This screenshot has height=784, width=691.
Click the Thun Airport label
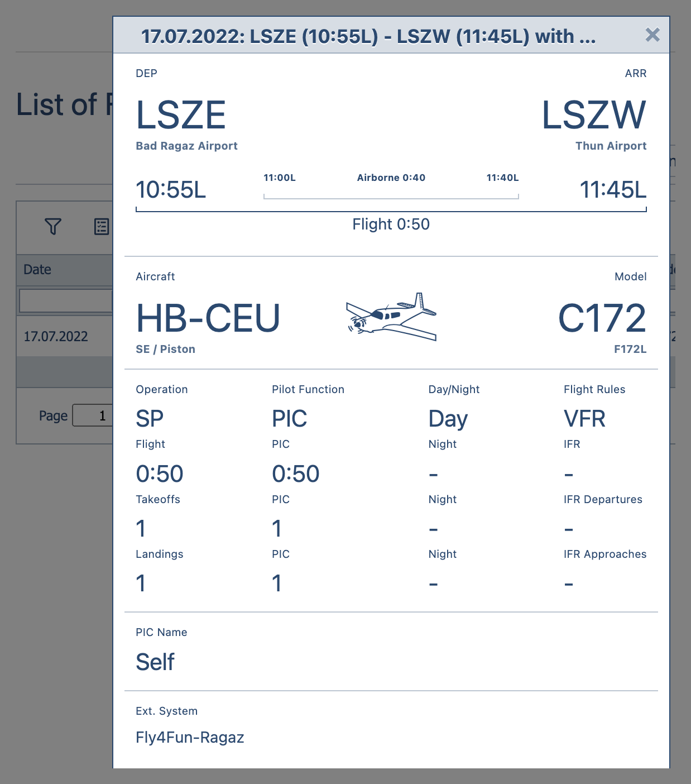coord(611,146)
